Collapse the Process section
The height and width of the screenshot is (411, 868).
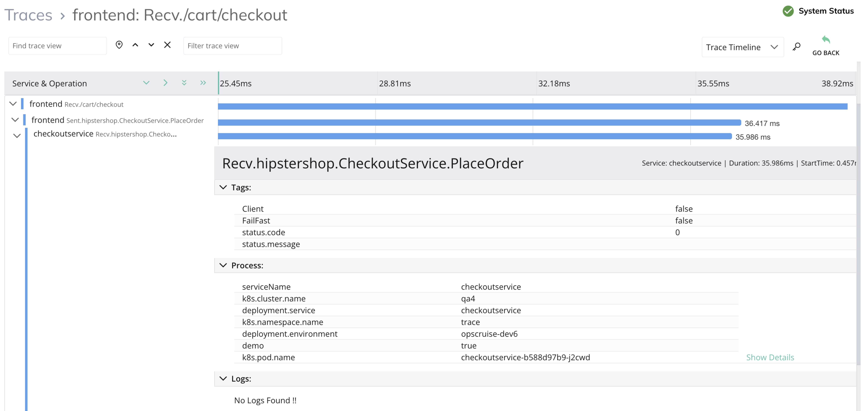(x=223, y=265)
